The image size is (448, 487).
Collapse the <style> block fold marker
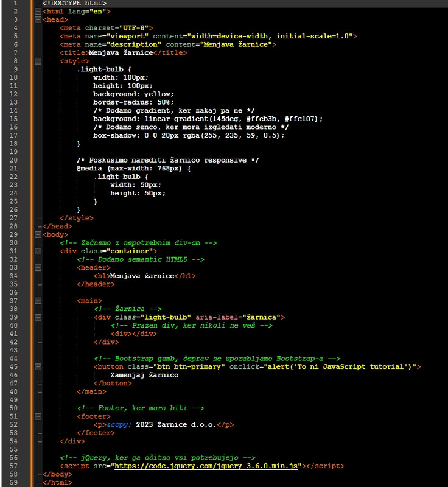point(38,61)
